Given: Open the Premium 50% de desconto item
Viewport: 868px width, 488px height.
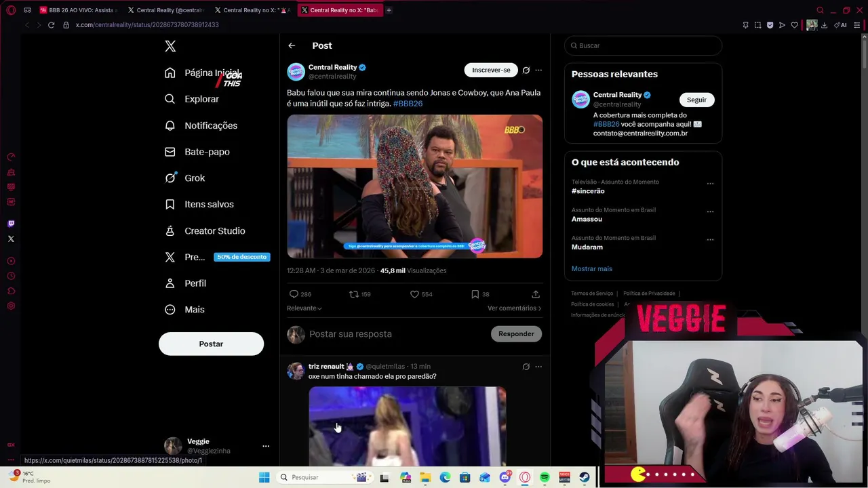Looking at the screenshot, I should click(x=217, y=257).
